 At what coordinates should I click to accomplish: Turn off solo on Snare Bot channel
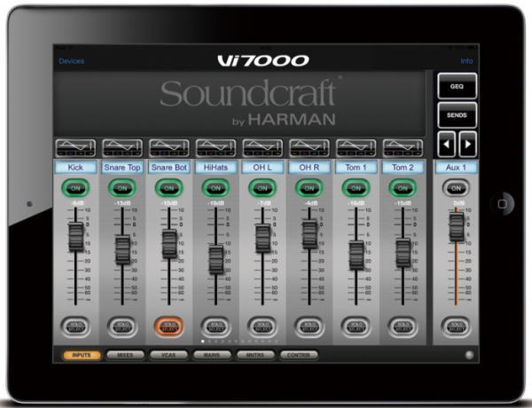click(169, 326)
